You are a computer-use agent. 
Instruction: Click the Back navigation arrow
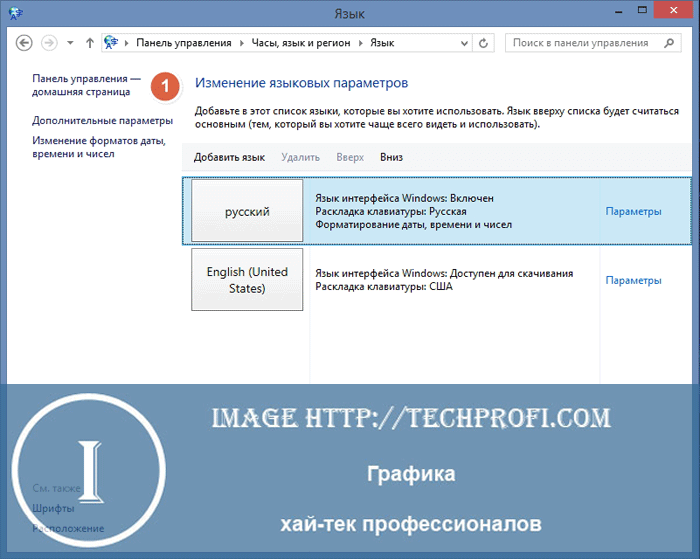pyautogui.click(x=25, y=43)
